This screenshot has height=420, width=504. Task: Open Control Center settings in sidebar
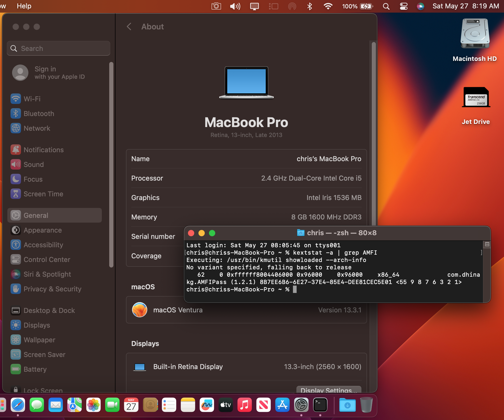tap(55, 260)
